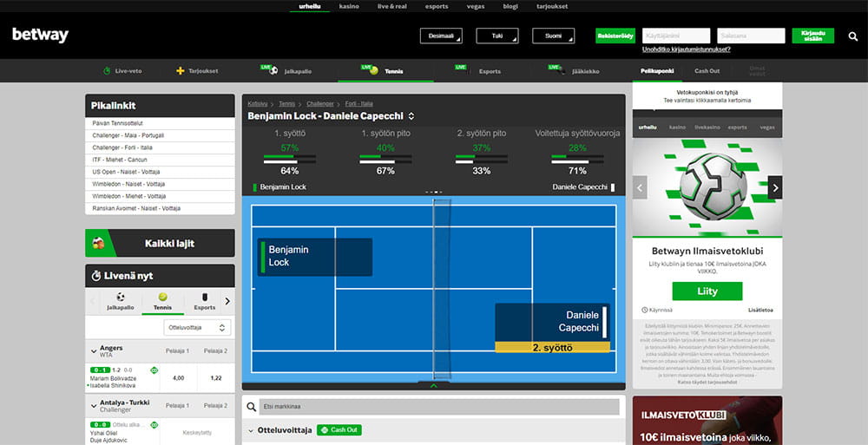The image size is (868, 445).
Task: Open the Kaikki lajit button
Action: (x=160, y=243)
